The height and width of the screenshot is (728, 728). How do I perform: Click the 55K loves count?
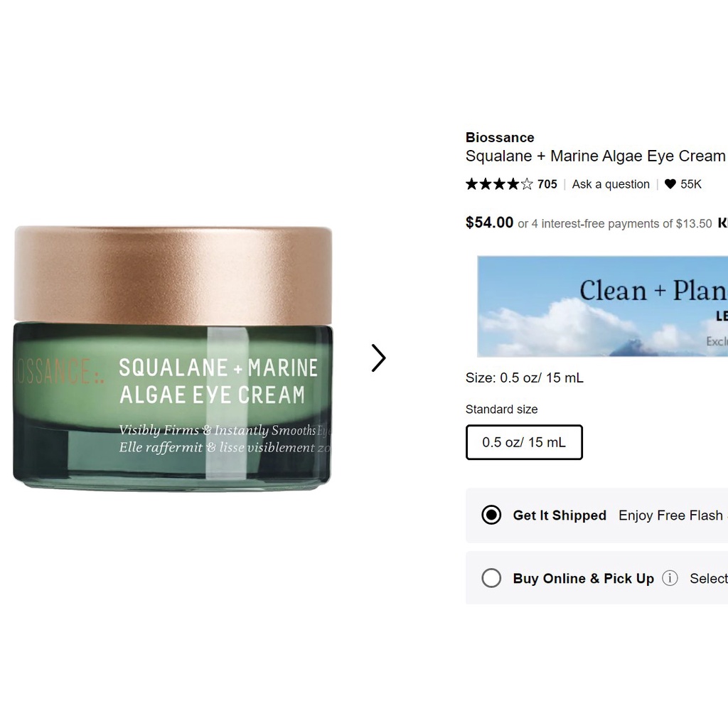point(691,184)
